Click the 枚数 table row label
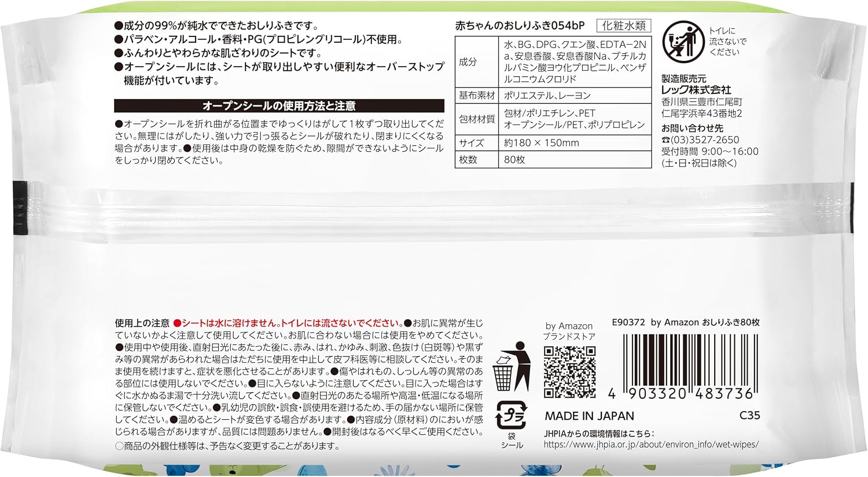 coord(468,160)
